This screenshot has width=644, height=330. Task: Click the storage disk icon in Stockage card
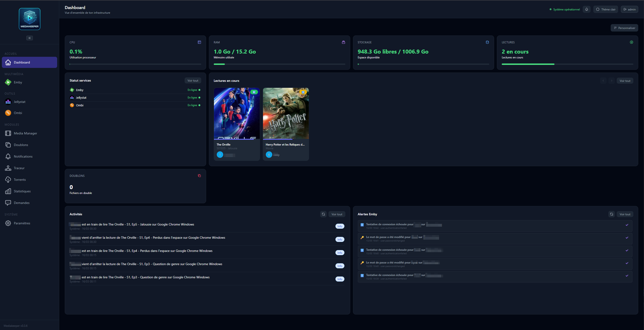(x=487, y=42)
